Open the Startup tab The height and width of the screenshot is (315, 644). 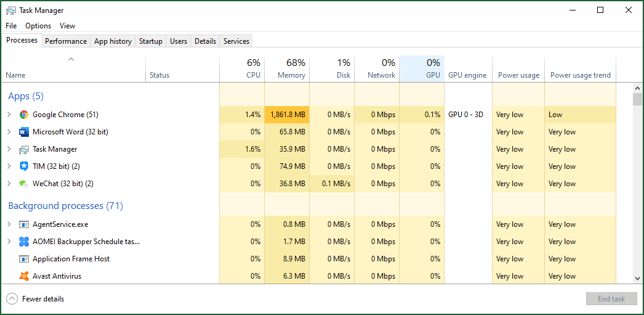pyautogui.click(x=150, y=41)
